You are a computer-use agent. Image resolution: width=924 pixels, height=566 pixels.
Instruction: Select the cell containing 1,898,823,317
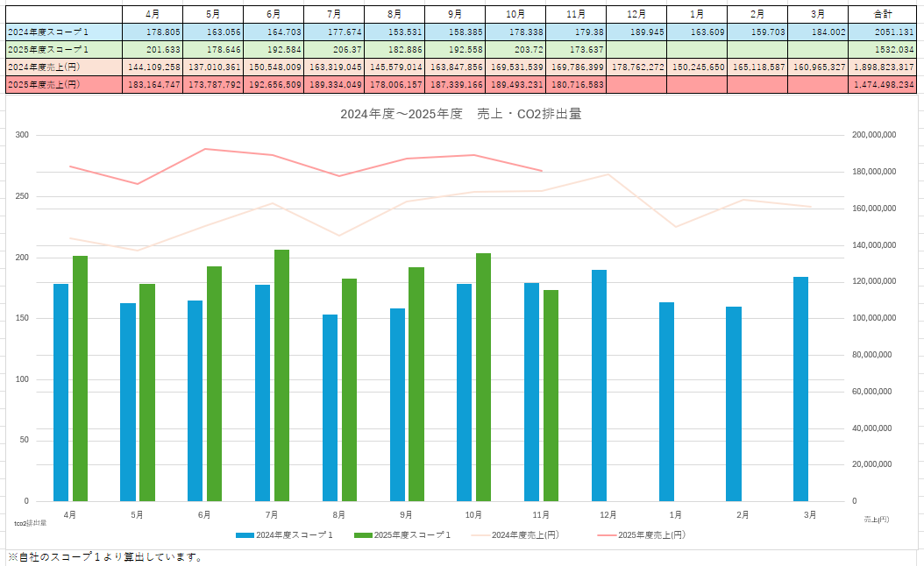pyautogui.click(x=885, y=67)
